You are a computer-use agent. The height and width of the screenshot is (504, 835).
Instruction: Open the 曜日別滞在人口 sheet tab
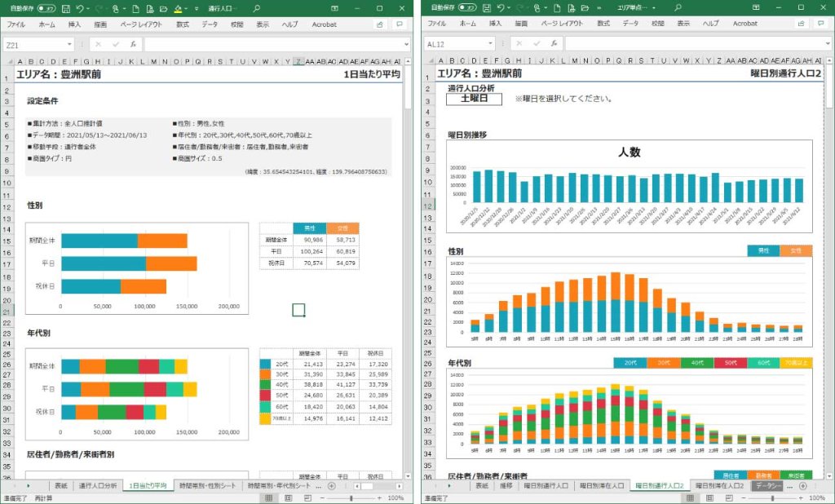[601, 486]
